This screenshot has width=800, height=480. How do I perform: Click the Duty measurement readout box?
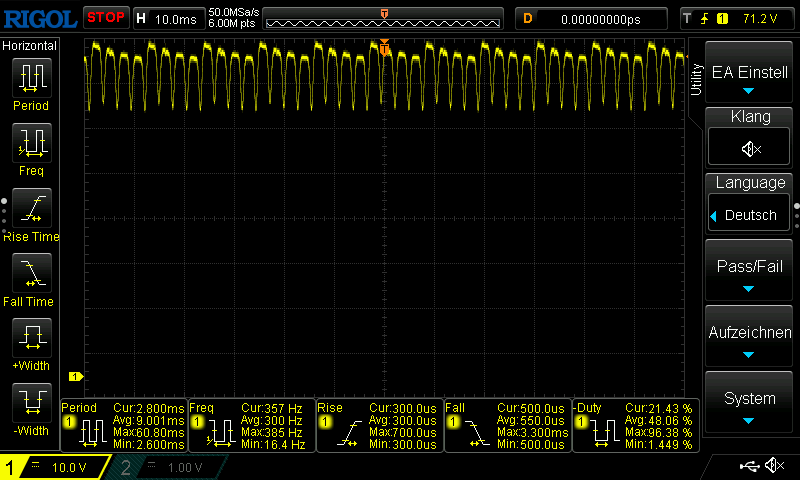635,426
